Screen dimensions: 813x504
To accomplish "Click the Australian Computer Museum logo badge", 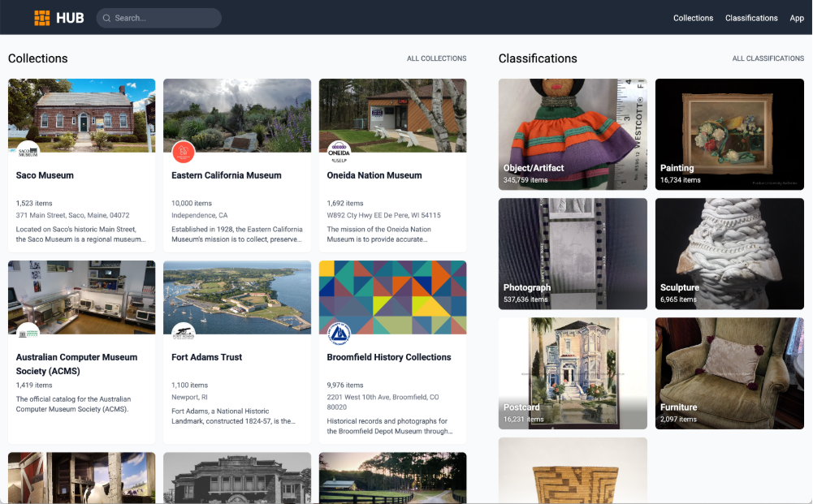I will click(x=28, y=334).
